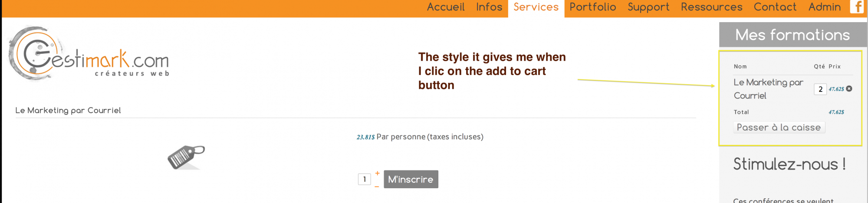This screenshot has height=203, width=868.
Task: Open the Facebook page icon
Action: tap(857, 7)
